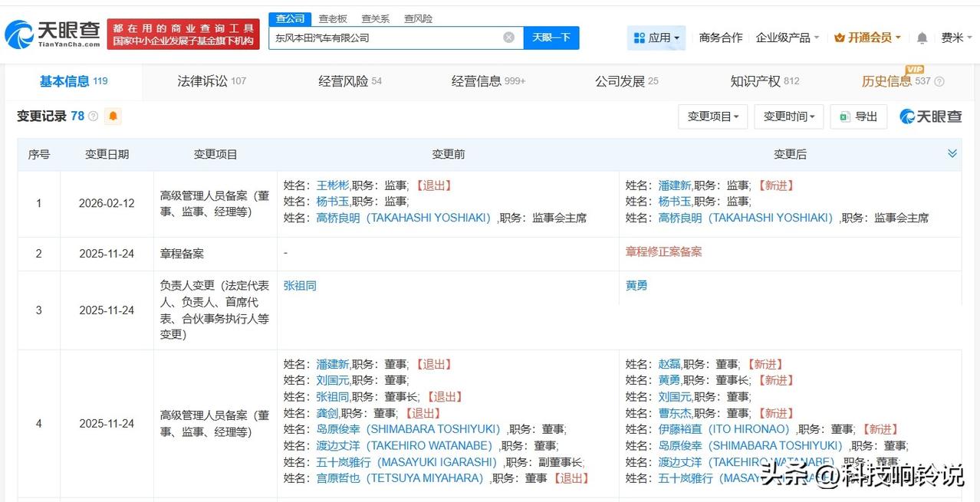Viewport: 980px width, 502px height.
Task: Click the 天眼一下 search button
Action: coord(551,38)
